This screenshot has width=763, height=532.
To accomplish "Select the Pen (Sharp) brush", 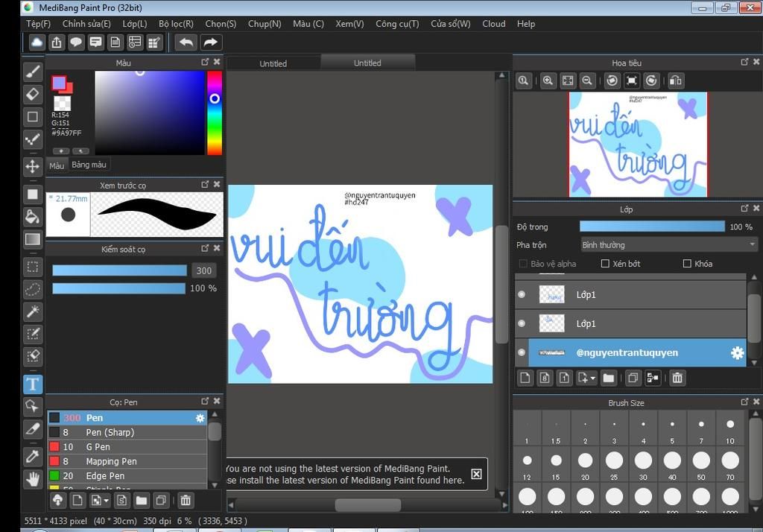I will point(127,432).
